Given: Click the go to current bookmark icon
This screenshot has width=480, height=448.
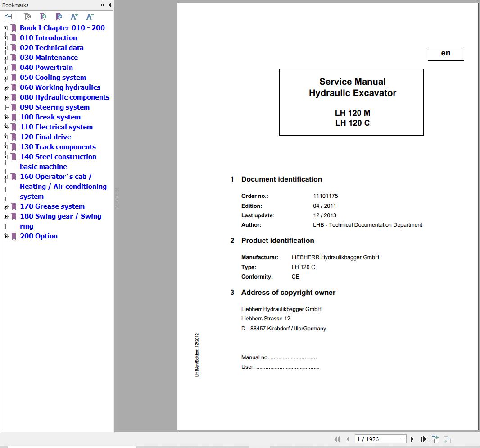Looking at the screenshot, I should [x=59, y=17].
